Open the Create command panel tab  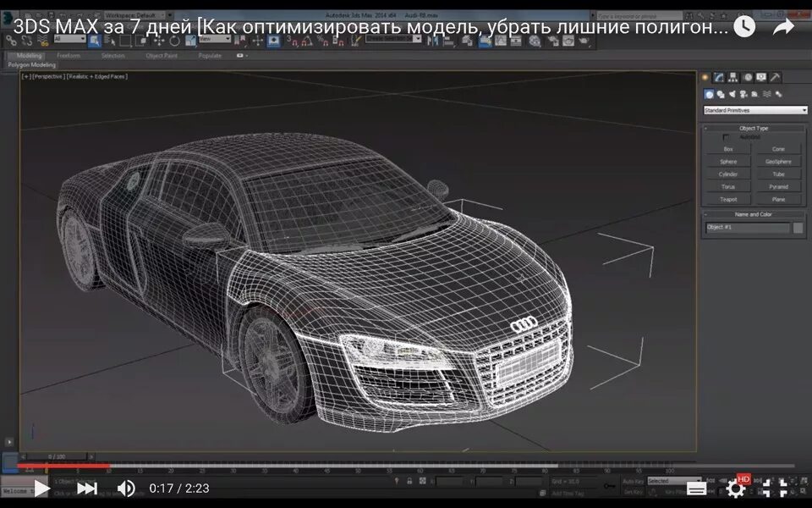pyautogui.click(x=705, y=78)
